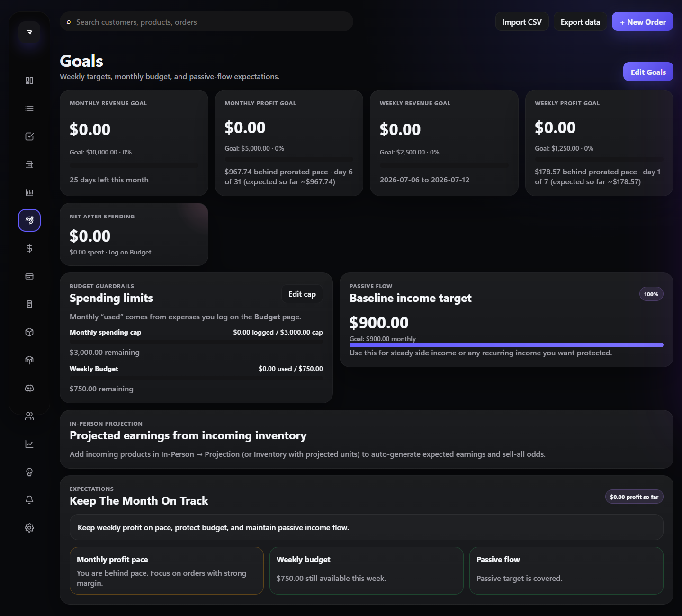The image size is (682, 616).
Task: Click '$3,000.00 remaining' text
Action: click(x=105, y=353)
